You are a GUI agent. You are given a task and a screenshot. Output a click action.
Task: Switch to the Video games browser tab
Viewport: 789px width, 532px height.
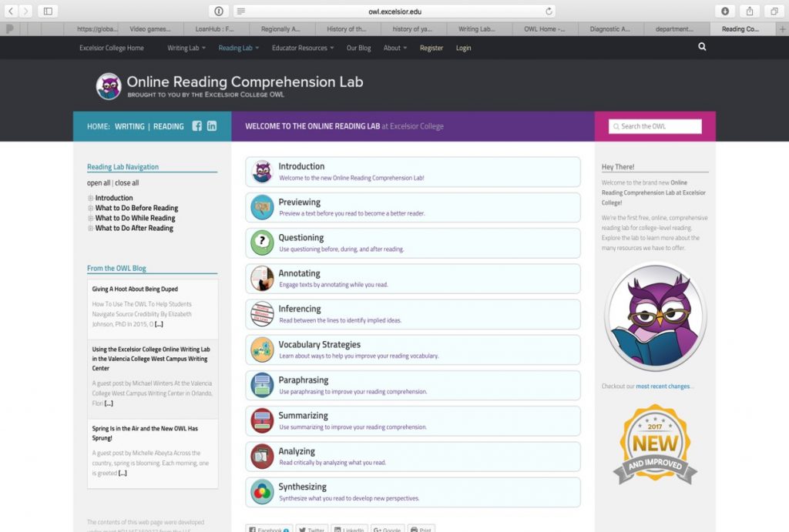150,29
